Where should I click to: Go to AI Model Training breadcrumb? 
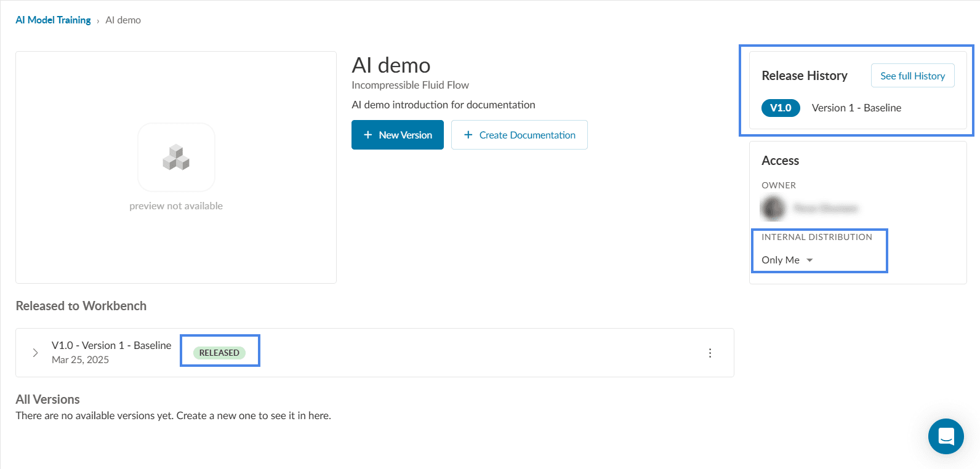pyautogui.click(x=53, y=20)
